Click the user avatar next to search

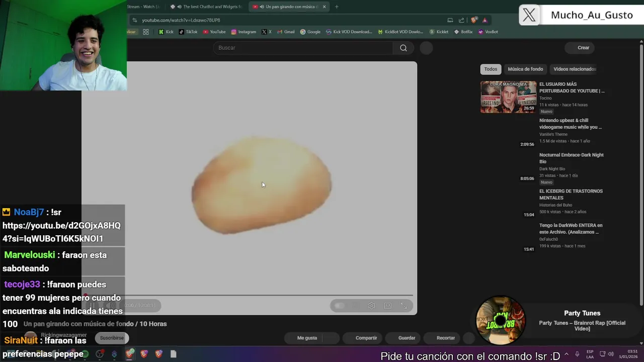426,48
